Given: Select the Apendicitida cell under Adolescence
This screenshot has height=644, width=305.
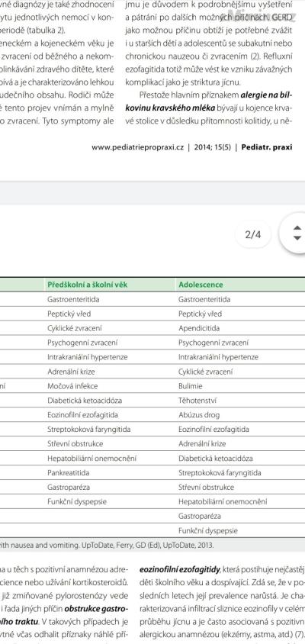Looking at the screenshot, I should pyautogui.click(x=199, y=328).
